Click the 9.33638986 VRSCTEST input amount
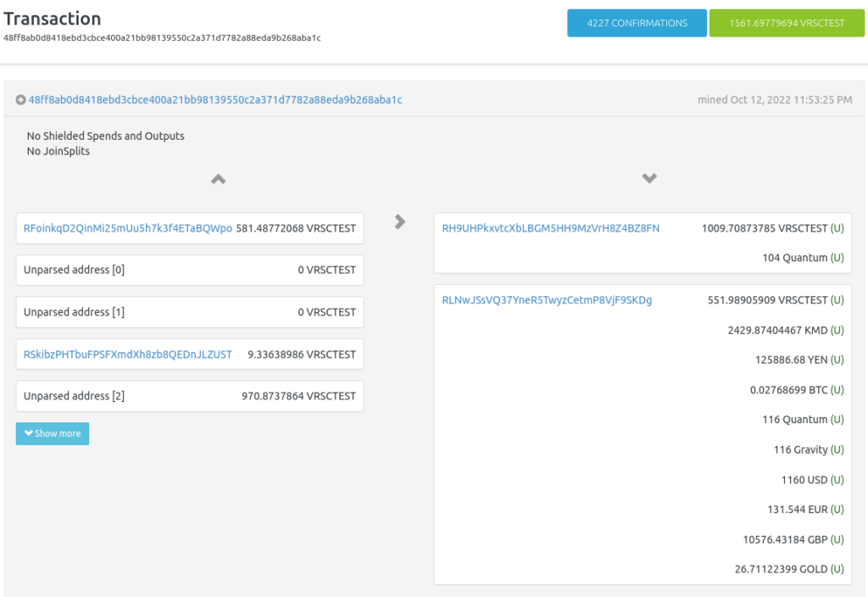Image resolution: width=868 pixels, height=597 pixels. click(302, 354)
